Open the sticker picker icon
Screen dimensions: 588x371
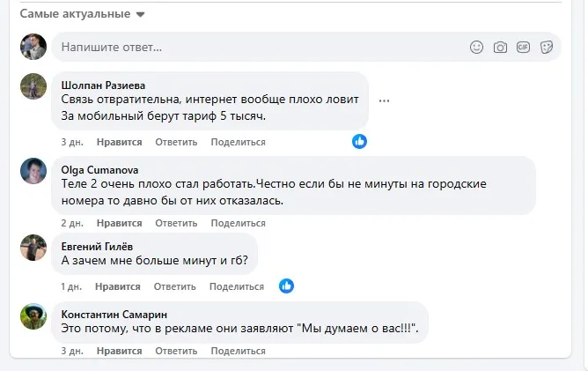point(546,47)
